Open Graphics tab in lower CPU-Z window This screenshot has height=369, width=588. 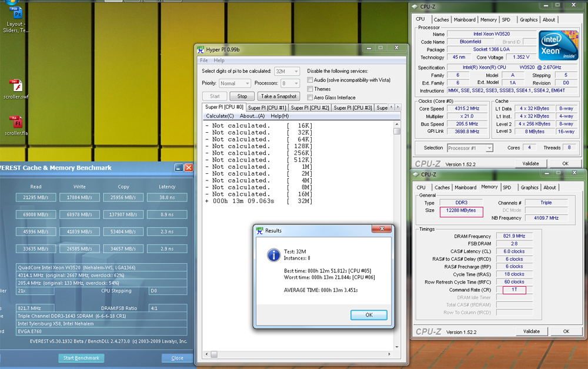point(530,187)
